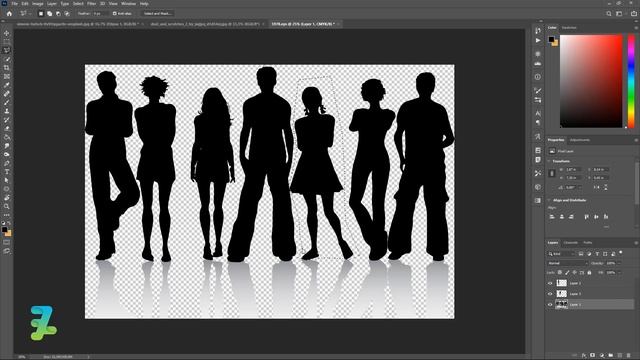Hide the middle layer with its eye icon
Image resolution: width=640 pixels, height=360 pixels.
pyautogui.click(x=550, y=293)
